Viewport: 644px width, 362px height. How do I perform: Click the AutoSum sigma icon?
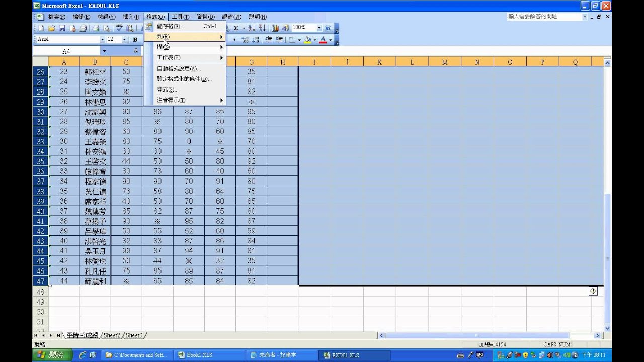[236, 28]
